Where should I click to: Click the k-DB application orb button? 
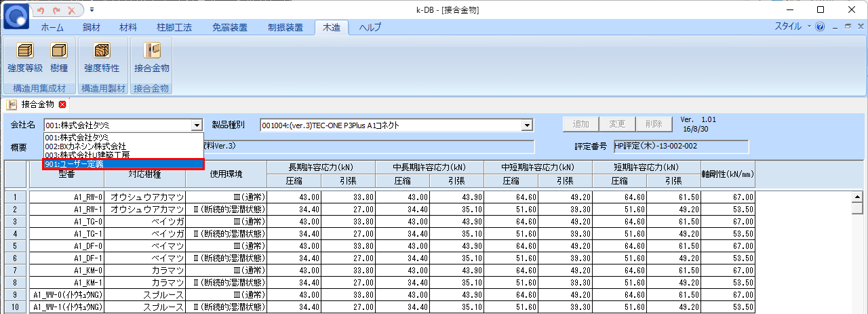pos(17,16)
